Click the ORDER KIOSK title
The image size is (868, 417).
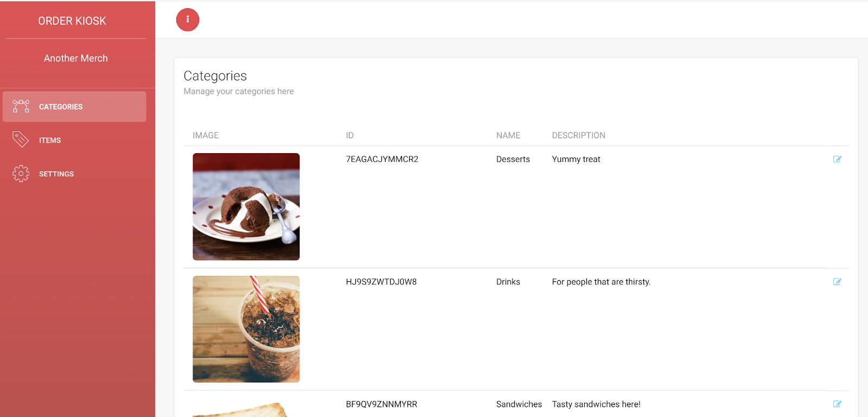72,21
